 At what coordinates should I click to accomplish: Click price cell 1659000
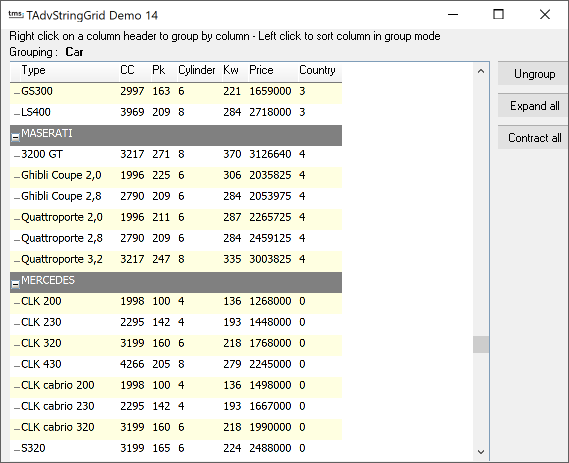click(270, 91)
